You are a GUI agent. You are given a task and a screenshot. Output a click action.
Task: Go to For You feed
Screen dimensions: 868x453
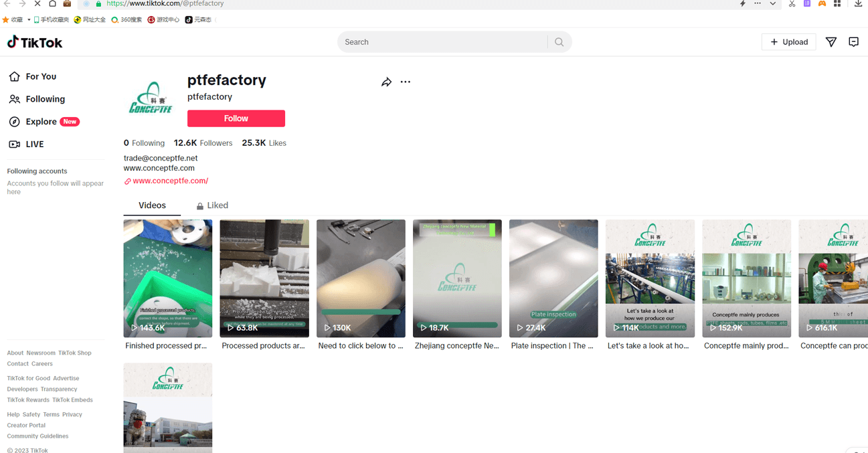click(x=32, y=76)
